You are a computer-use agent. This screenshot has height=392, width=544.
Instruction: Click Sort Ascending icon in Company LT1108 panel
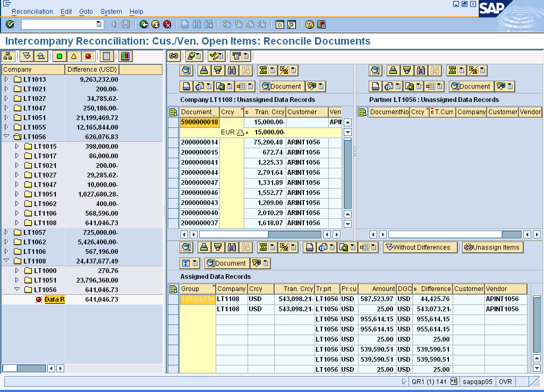tap(204, 71)
